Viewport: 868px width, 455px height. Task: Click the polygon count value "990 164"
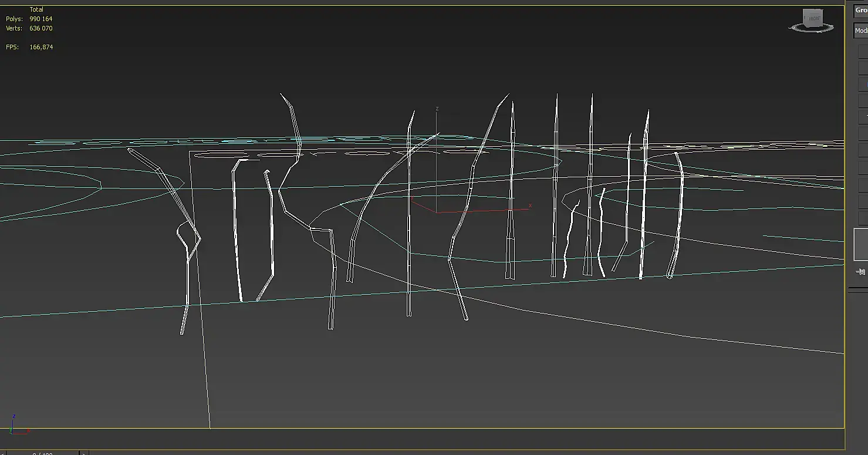coord(41,19)
